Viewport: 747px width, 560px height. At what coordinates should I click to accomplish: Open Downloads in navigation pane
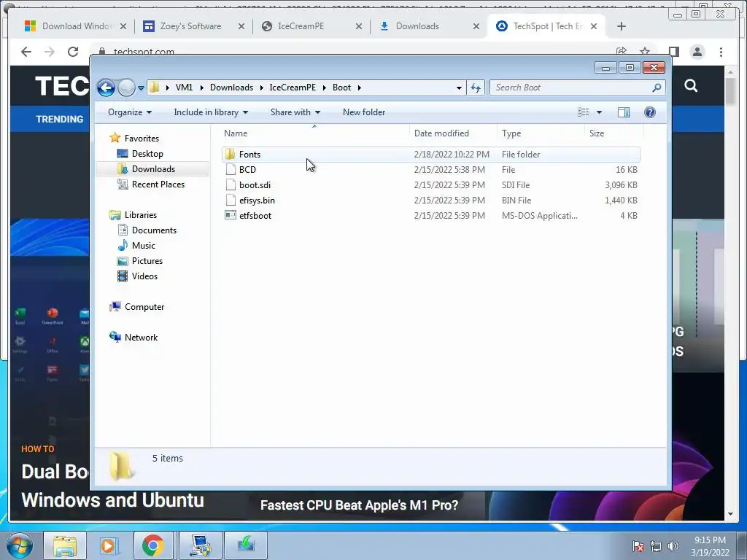coord(153,169)
